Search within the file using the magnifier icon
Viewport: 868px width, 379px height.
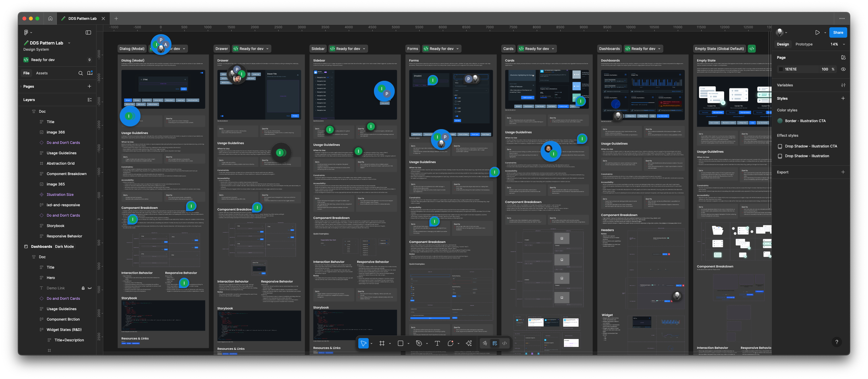(81, 73)
